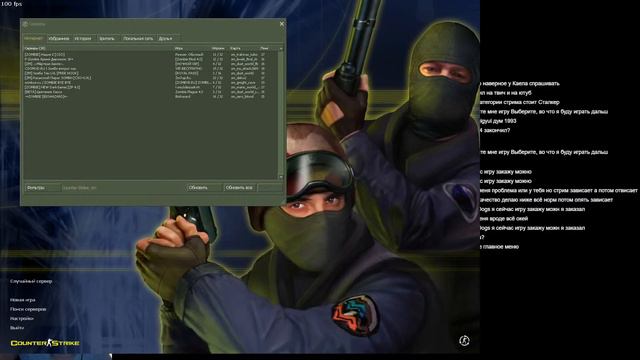
Task: Open Настройки from the main menu
Action: (22, 318)
